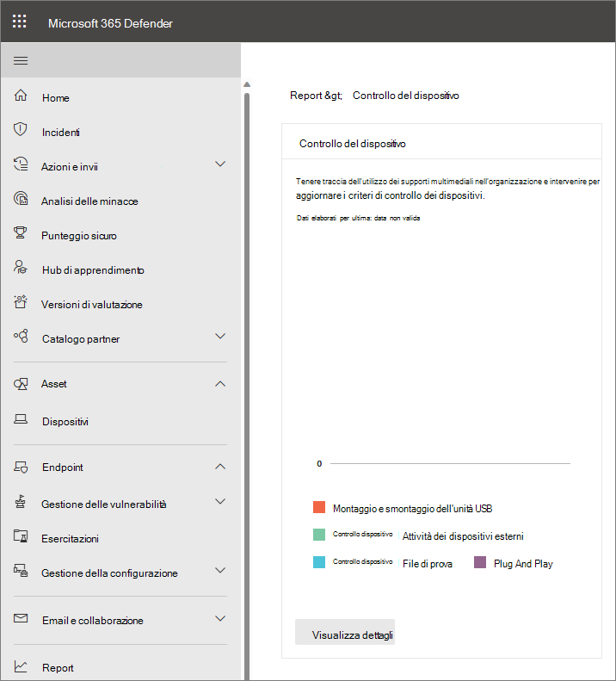616x681 pixels.
Task: Expand the Catalogo partner chevron
Action: tap(220, 336)
